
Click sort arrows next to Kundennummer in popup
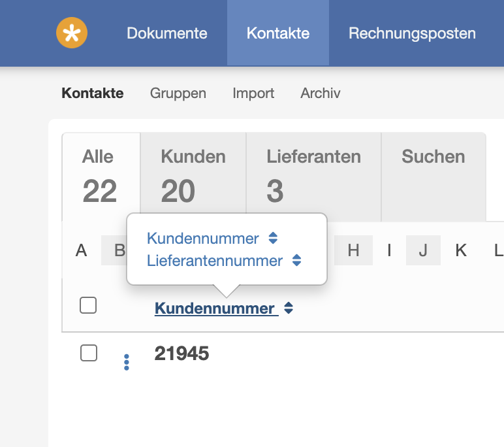tap(274, 239)
